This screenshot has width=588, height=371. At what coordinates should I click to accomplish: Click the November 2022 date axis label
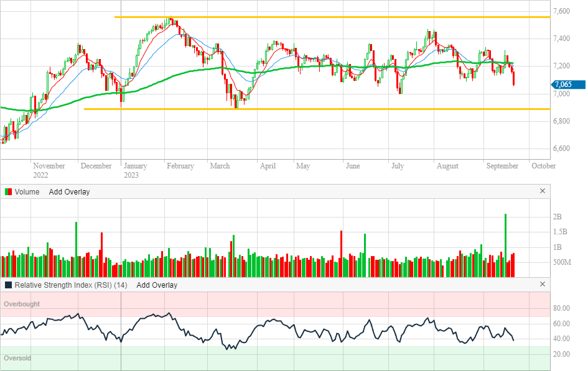pos(49,170)
